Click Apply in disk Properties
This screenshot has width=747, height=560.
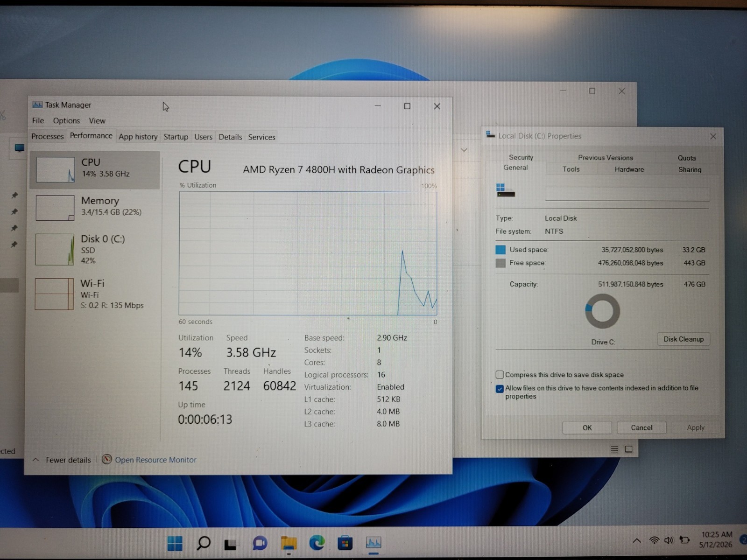[x=696, y=427]
